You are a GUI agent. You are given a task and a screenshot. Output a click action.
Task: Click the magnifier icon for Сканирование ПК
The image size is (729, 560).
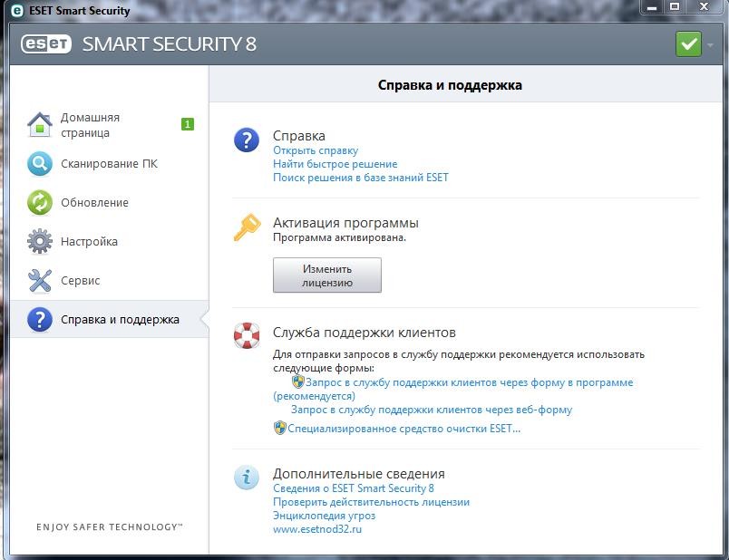pos(40,164)
